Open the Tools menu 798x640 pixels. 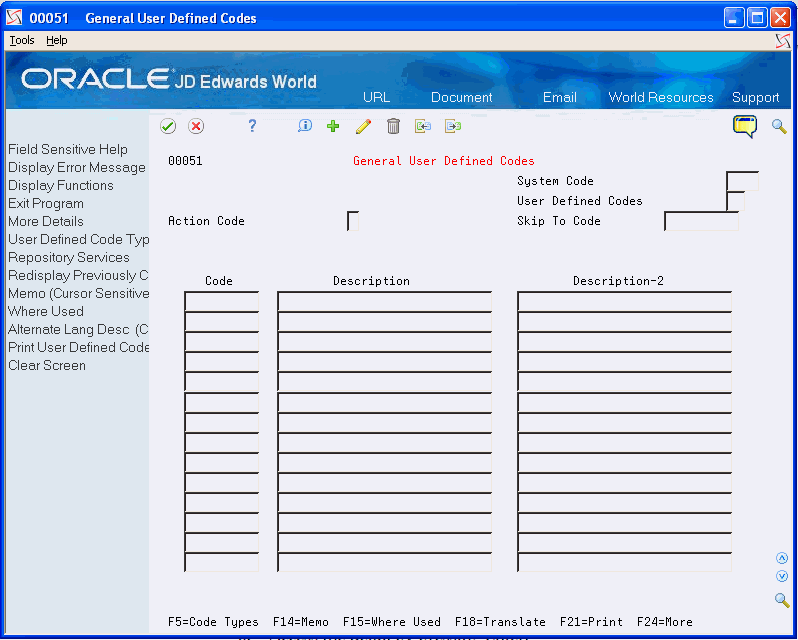click(x=22, y=40)
